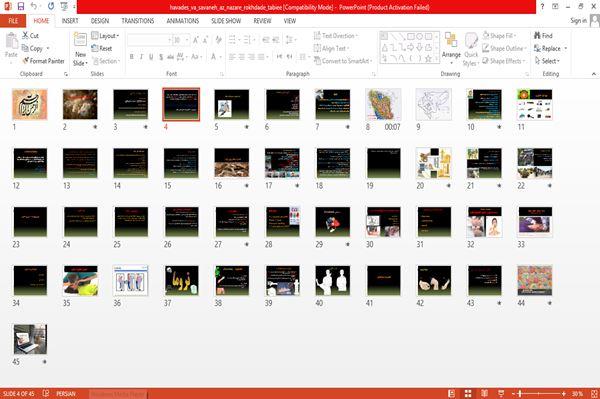Fit slide to current window icon
The image size is (600, 399).
tap(594, 393)
